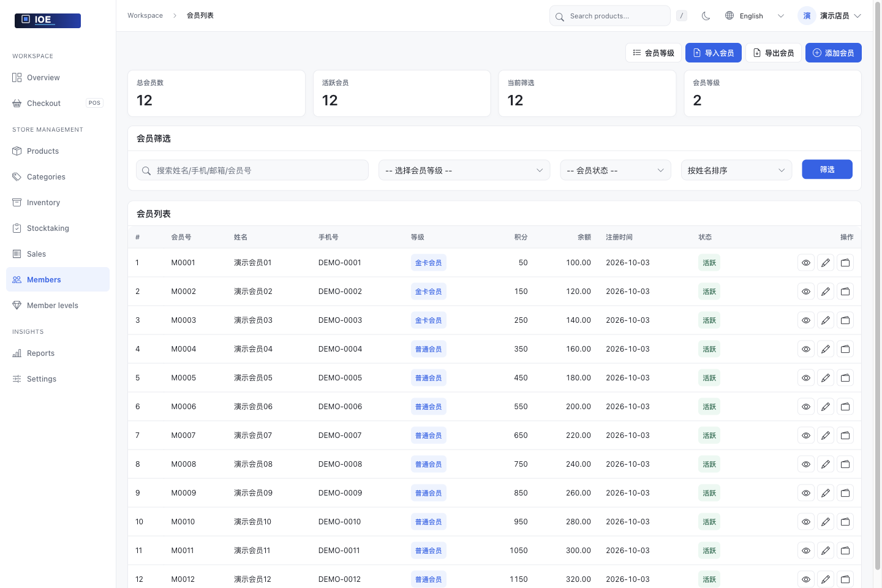Edit member 演示会员10 with pencil icon
882x588 pixels.
826,522
